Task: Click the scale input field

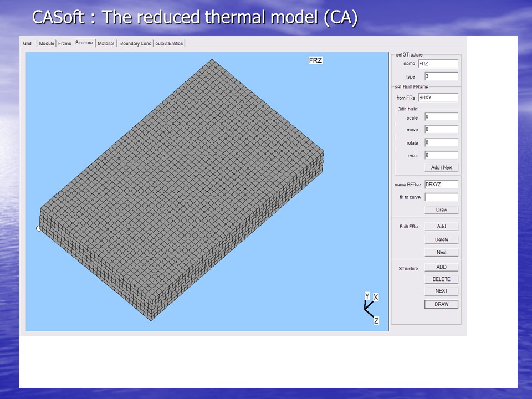Action: click(441, 117)
